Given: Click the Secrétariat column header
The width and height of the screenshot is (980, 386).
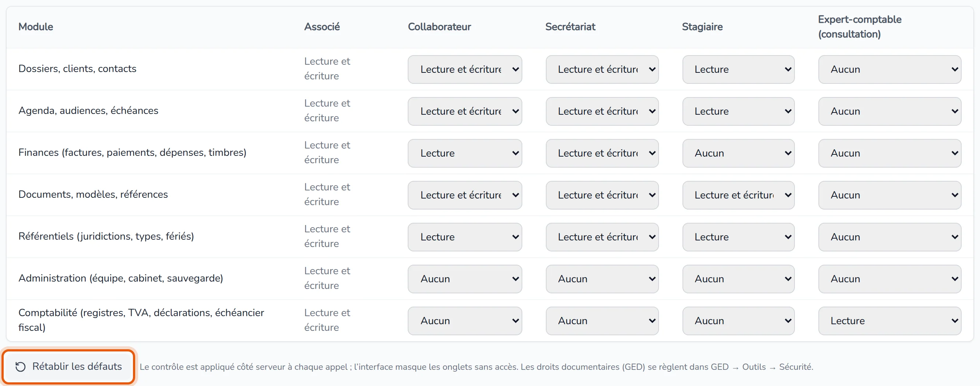Looking at the screenshot, I should (x=570, y=26).
